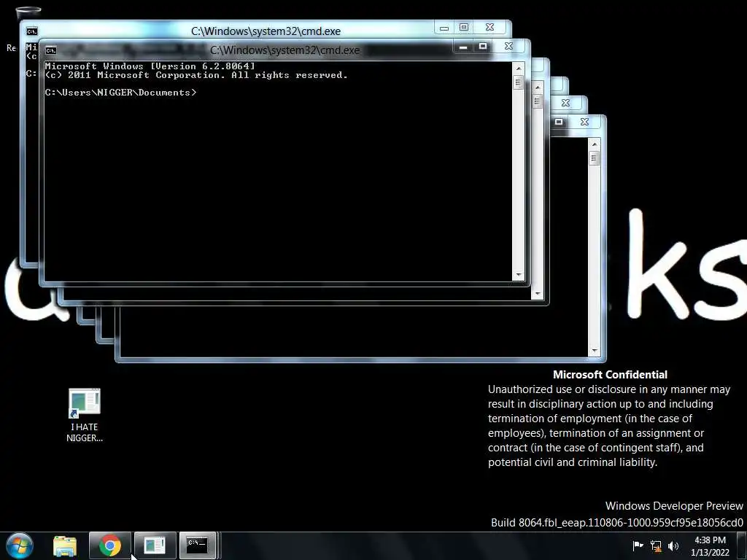Click the Command Prompt taskbar button
This screenshot has width=747, height=560.
197,545
